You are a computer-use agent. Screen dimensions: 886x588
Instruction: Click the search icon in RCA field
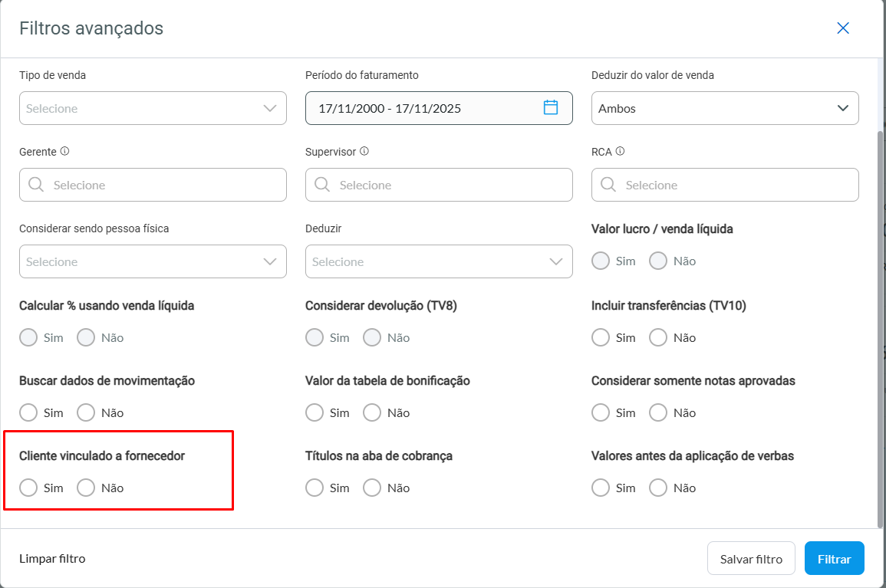tap(608, 185)
